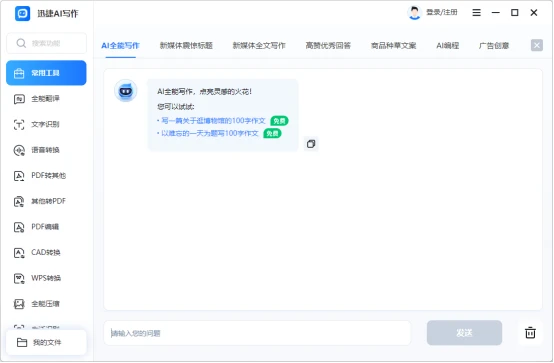
Task: Select PDF编辑 text in sidebar
Action: click(45, 227)
